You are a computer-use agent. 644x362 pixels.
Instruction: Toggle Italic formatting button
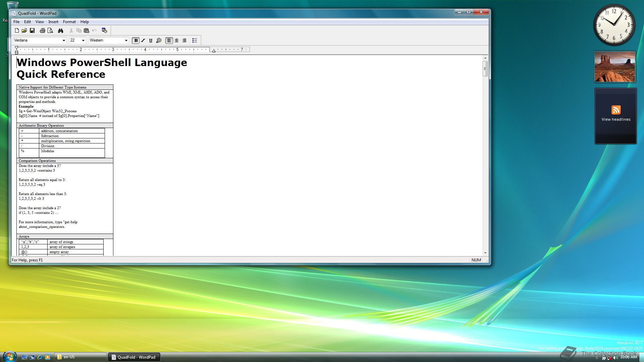[x=143, y=41]
